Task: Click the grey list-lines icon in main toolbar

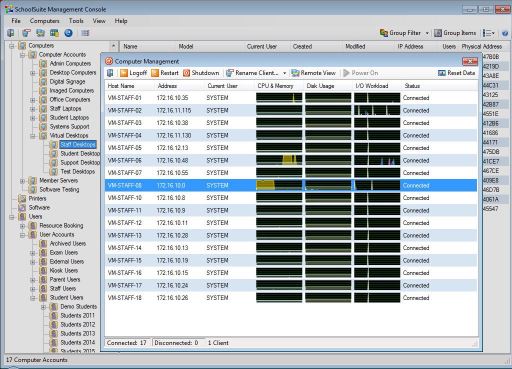Action: tap(85, 33)
